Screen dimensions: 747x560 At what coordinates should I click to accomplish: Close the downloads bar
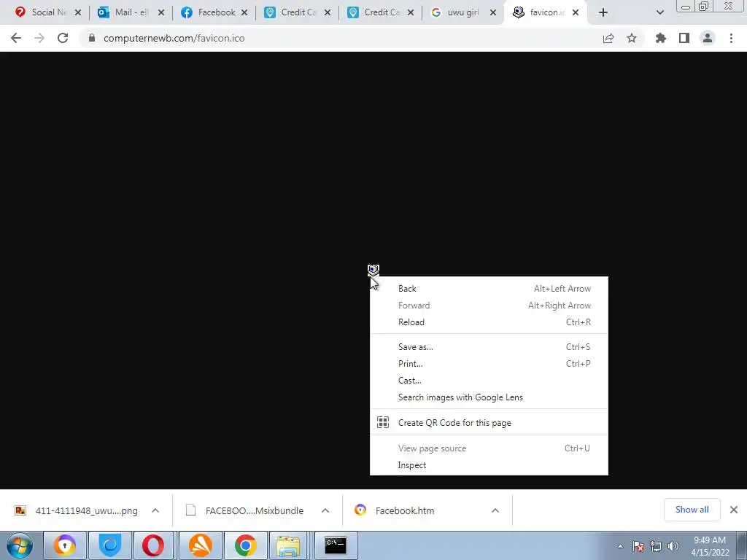pos(734,510)
